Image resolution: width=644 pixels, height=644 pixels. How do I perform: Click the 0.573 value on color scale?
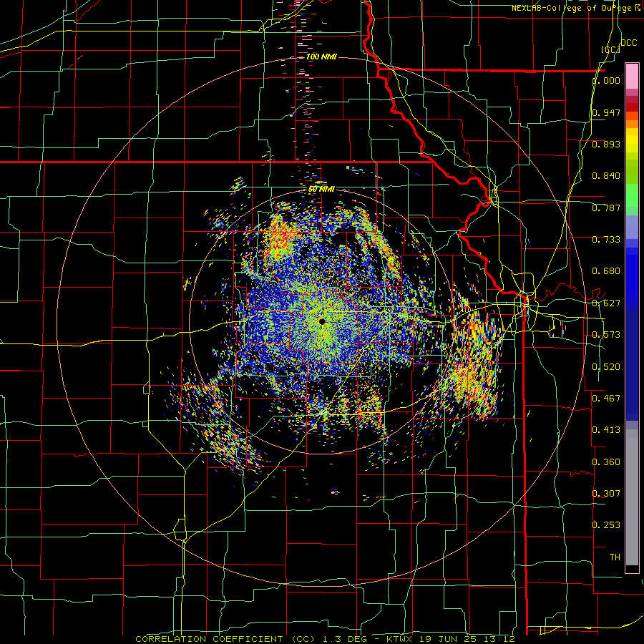(x=606, y=335)
